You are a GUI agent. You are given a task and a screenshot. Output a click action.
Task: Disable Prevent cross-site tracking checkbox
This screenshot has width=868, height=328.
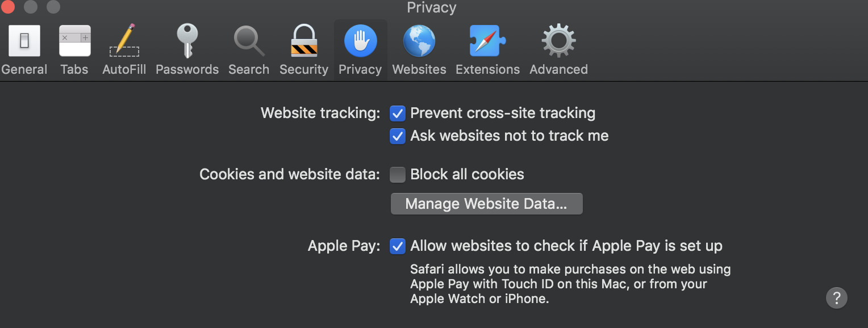[x=398, y=113]
